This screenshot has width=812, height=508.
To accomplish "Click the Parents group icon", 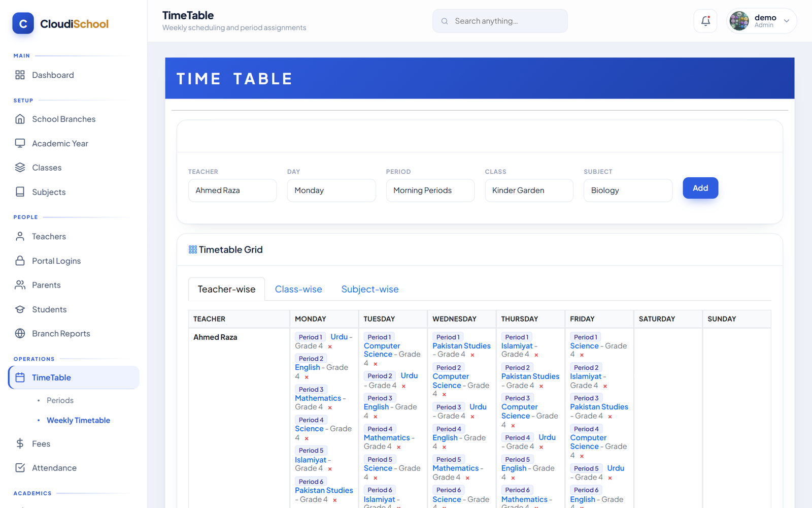I will [x=20, y=285].
